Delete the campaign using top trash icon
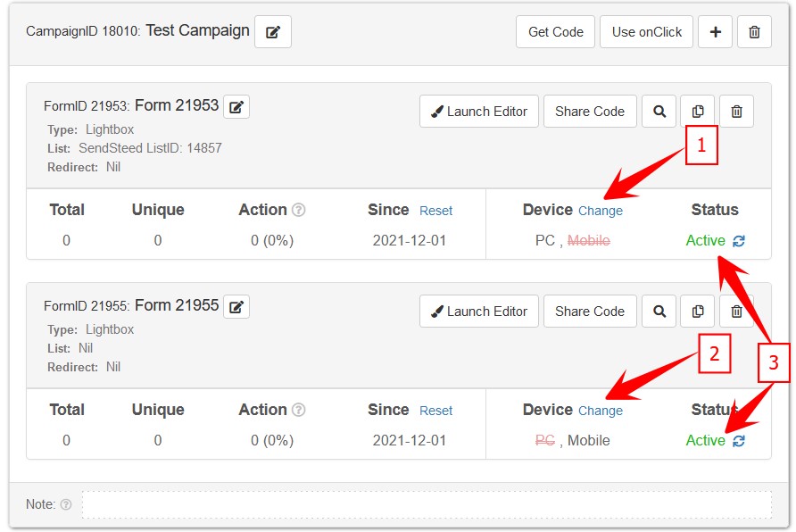 coord(754,32)
